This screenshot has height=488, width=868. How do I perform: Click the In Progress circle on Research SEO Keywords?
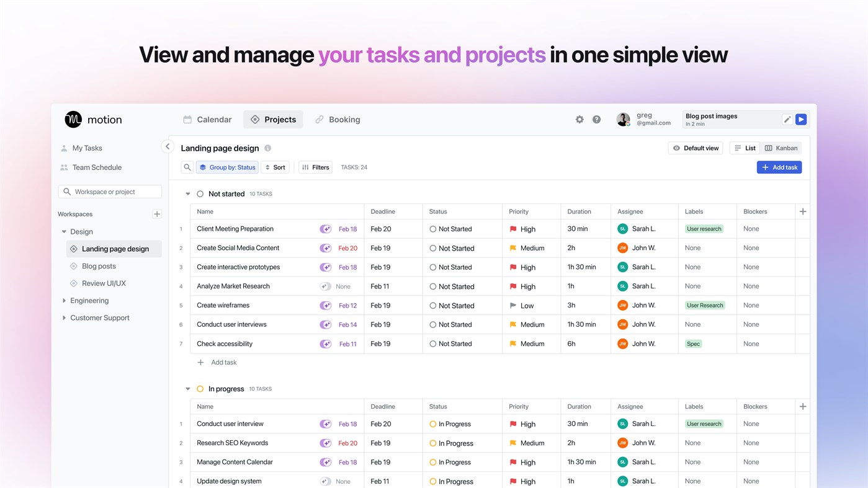[x=434, y=443]
